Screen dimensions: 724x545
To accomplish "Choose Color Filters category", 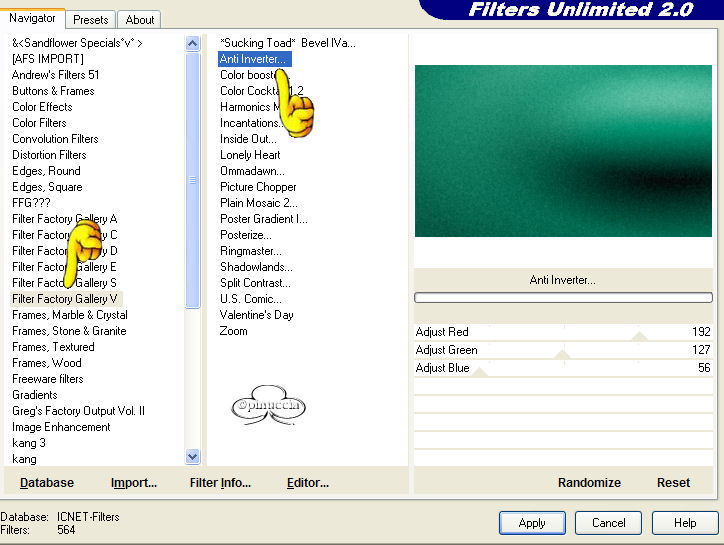I will pos(39,123).
